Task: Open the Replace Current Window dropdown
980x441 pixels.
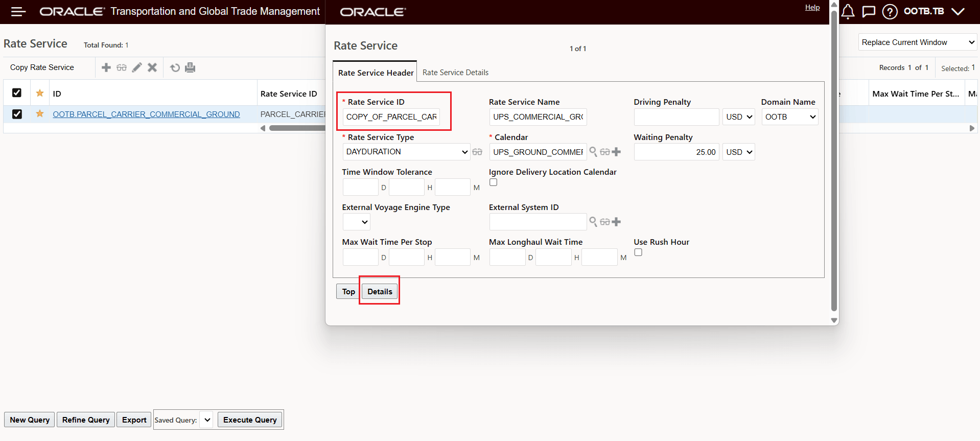Action: tap(918, 42)
